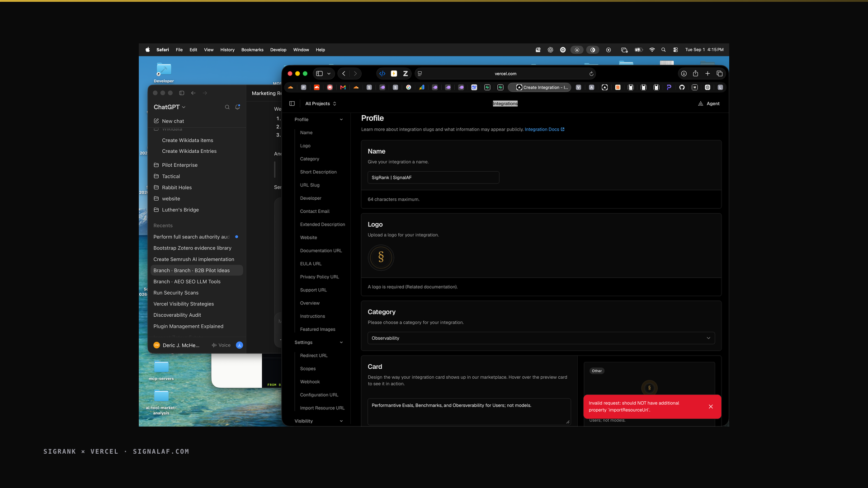
Task: Open the Gmail pinned tab
Action: pyautogui.click(x=343, y=87)
